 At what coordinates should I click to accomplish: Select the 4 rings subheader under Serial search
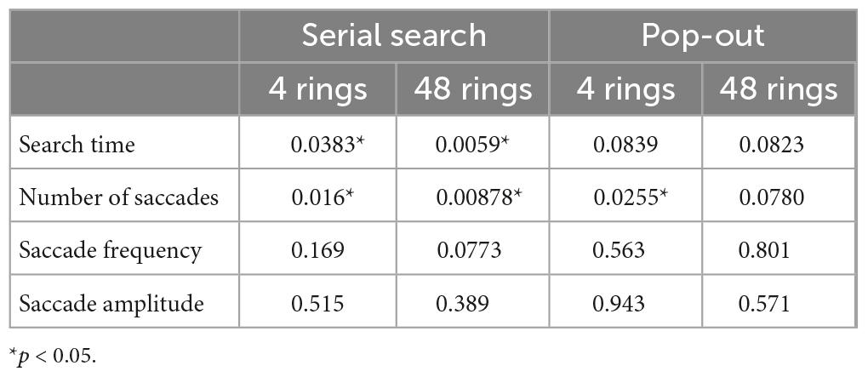[x=317, y=89]
